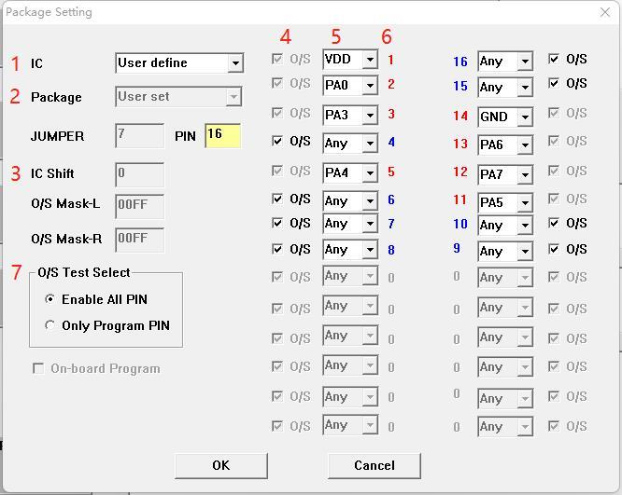The height and width of the screenshot is (496, 622).
Task: Click the Package Setting title text
Action: point(49,12)
